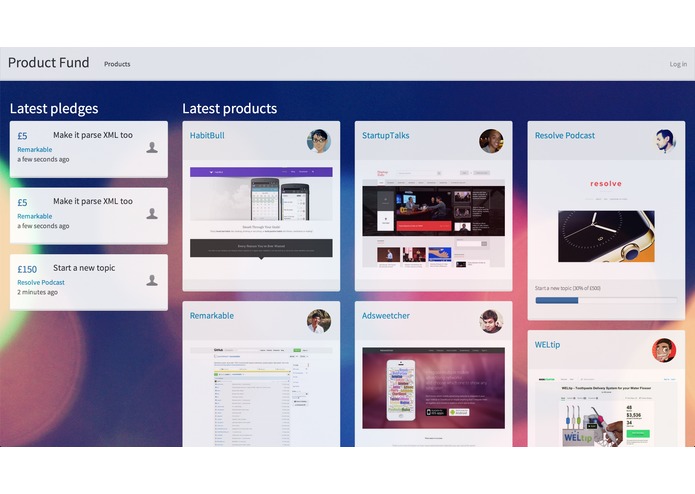Screen dimensions: 695x494
Task: Open Adsweetcher product title link
Action: pyautogui.click(x=386, y=316)
